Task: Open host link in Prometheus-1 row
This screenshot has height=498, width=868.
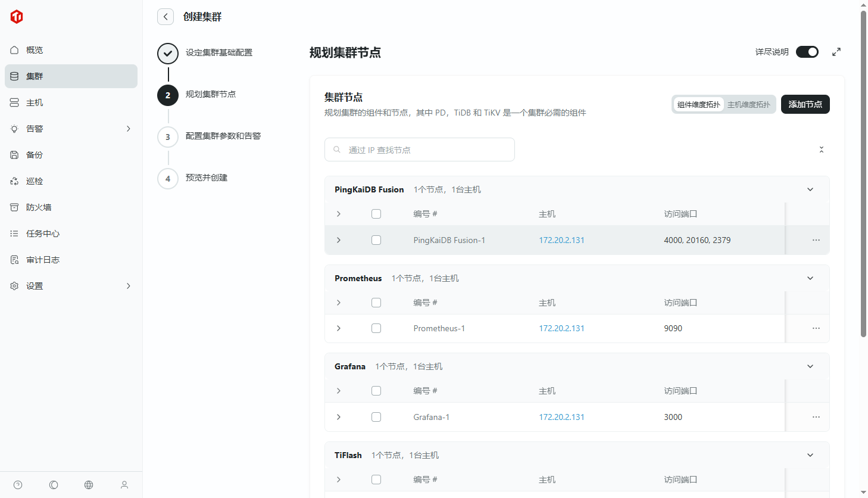Action: click(x=561, y=328)
